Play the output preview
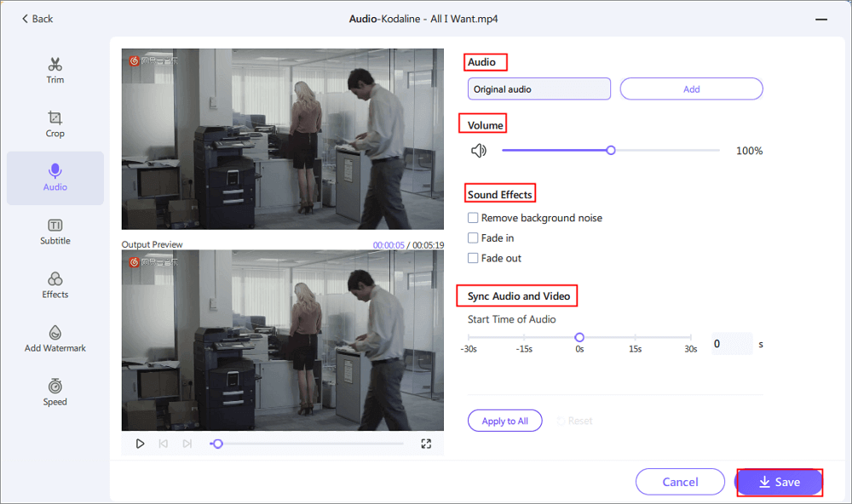The width and height of the screenshot is (852, 504). click(x=140, y=444)
